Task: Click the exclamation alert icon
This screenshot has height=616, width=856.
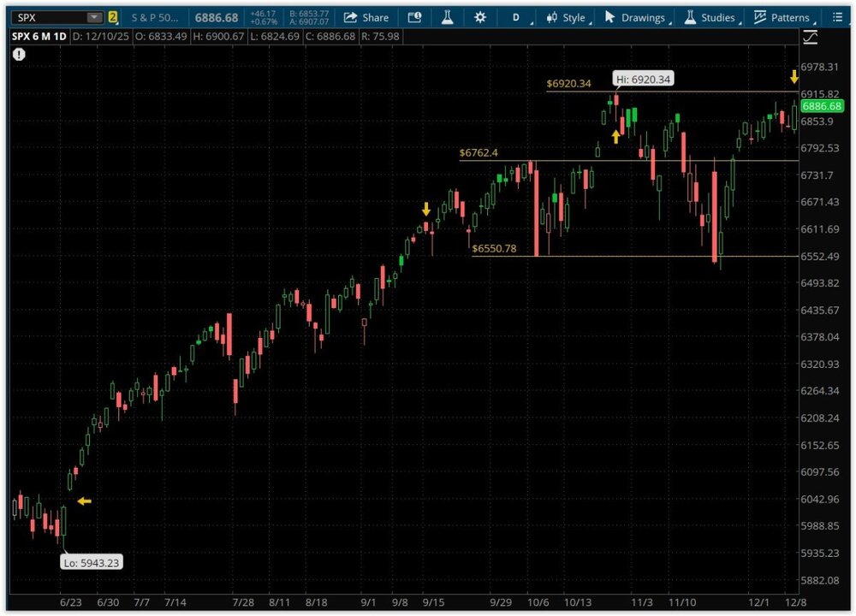Action: [x=19, y=54]
